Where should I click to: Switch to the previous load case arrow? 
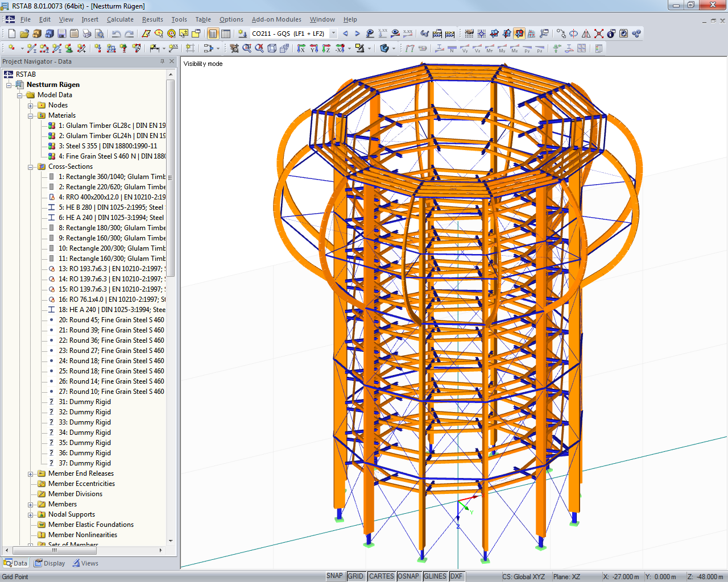[x=345, y=34]
